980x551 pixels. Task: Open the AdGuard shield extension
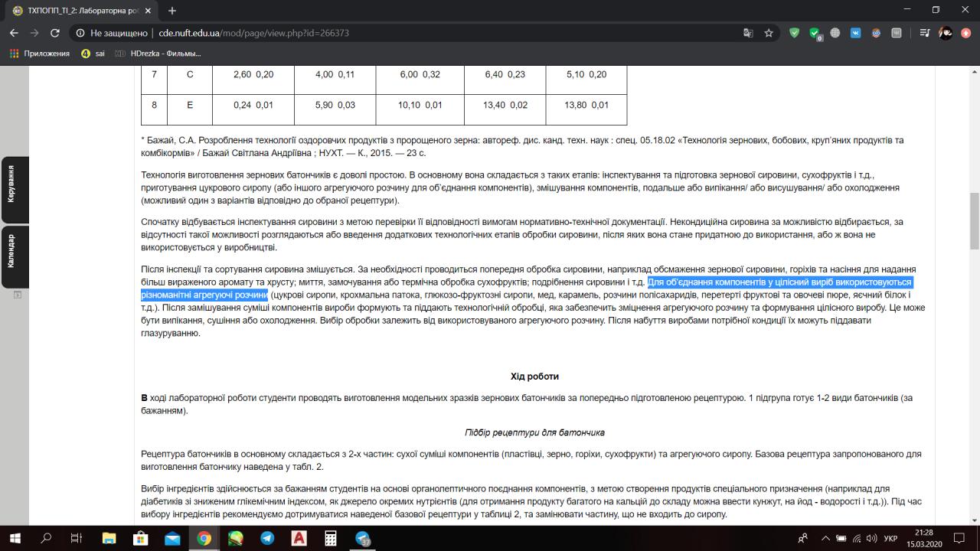[x=794, y=33]
